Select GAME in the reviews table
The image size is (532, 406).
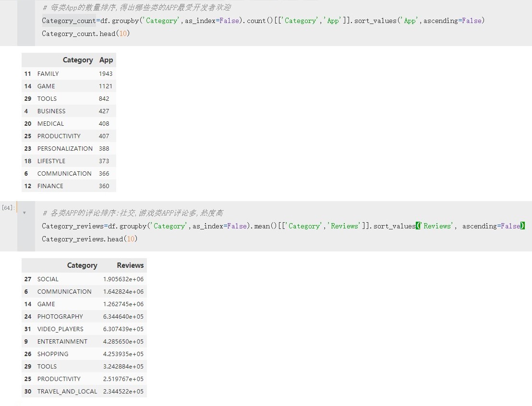(46, 304)
